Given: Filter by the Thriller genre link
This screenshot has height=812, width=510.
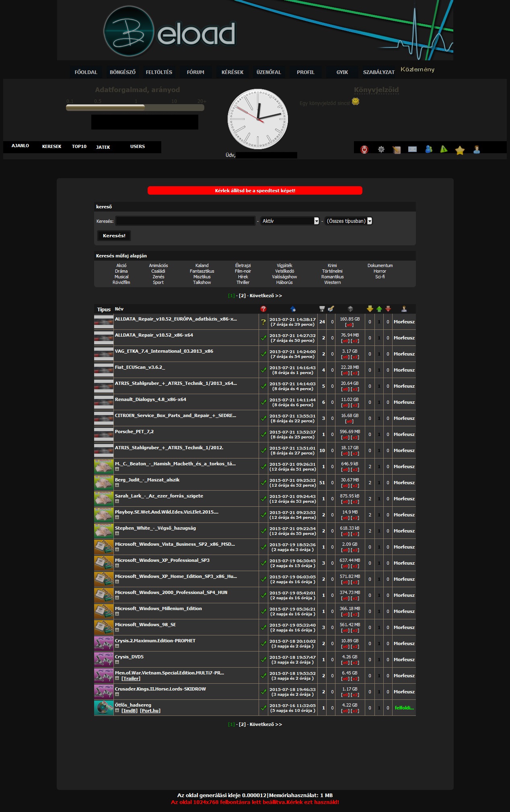Looking at the screenshot, I should point(243,282).
